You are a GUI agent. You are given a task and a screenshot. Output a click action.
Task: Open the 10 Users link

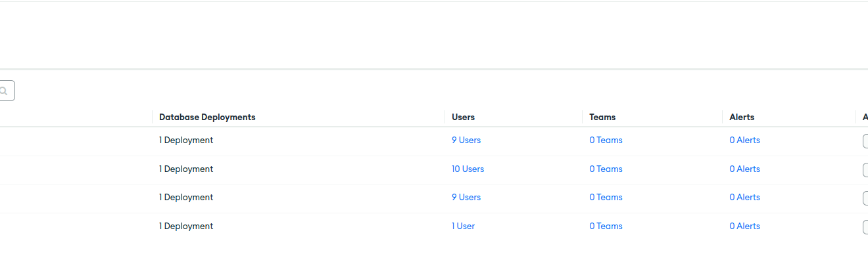pos(468,169)
